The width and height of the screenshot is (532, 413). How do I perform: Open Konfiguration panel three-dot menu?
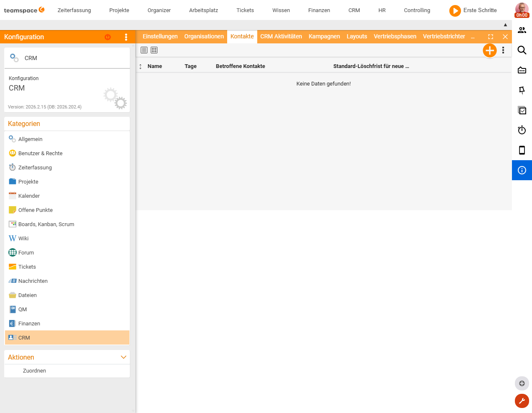[126, 37]
